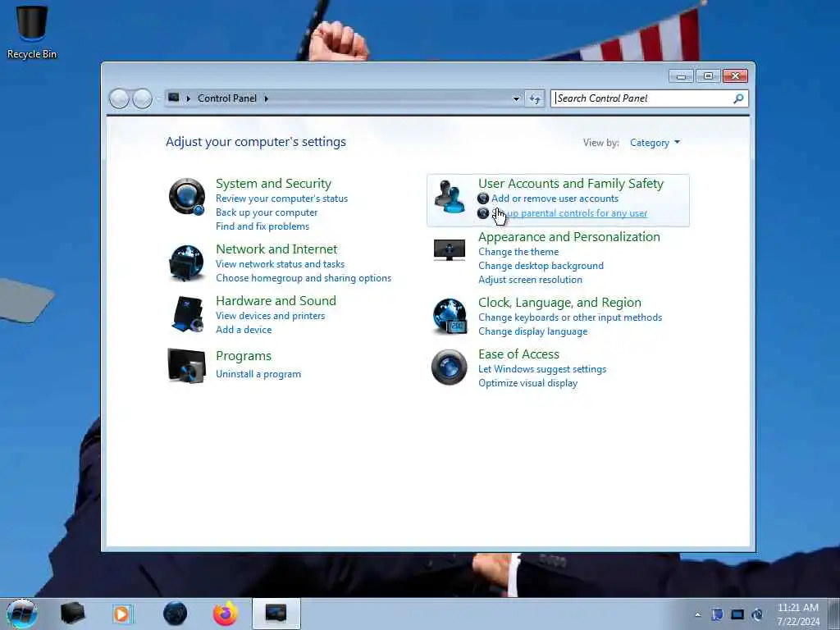Viewport: 840px width, 630px height.
Task: Click Change keyboards or other input methods
Action: [x=570, y=317]
